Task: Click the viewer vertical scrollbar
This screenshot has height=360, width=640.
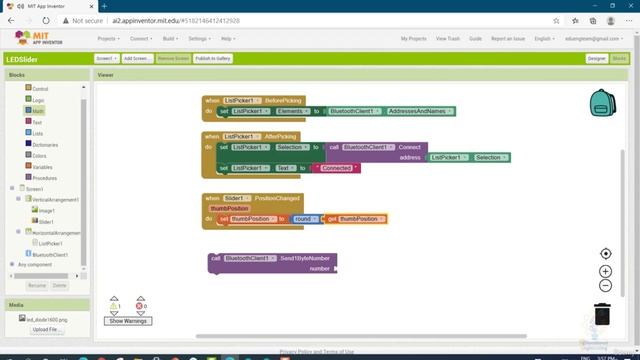Action: pos(622,223)
